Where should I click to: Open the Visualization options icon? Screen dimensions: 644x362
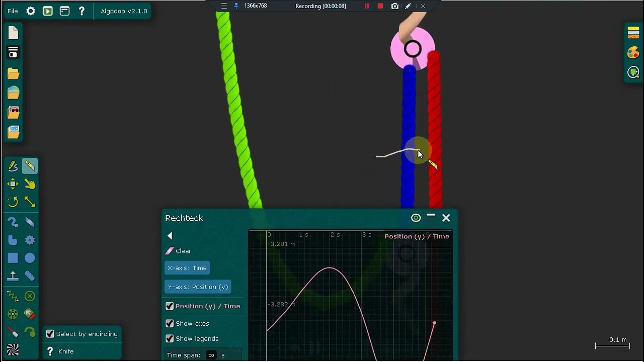[633, 72]
